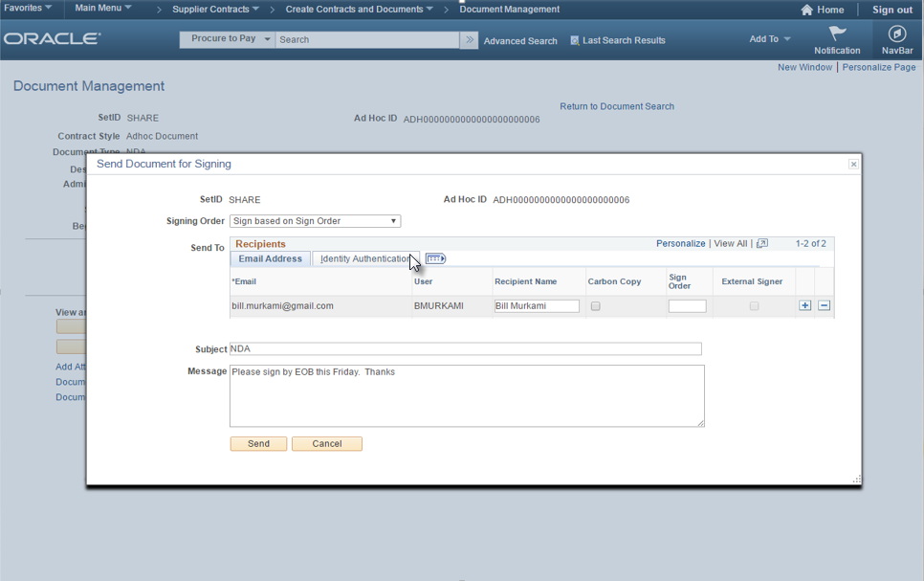Click the search go arrows button

[469, 40]
